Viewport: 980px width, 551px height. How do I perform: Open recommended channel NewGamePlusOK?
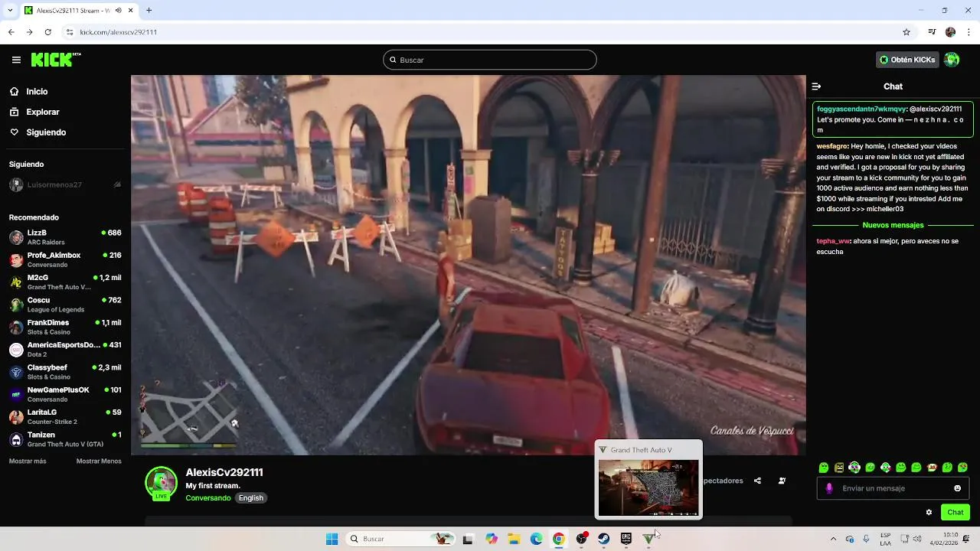65,394
